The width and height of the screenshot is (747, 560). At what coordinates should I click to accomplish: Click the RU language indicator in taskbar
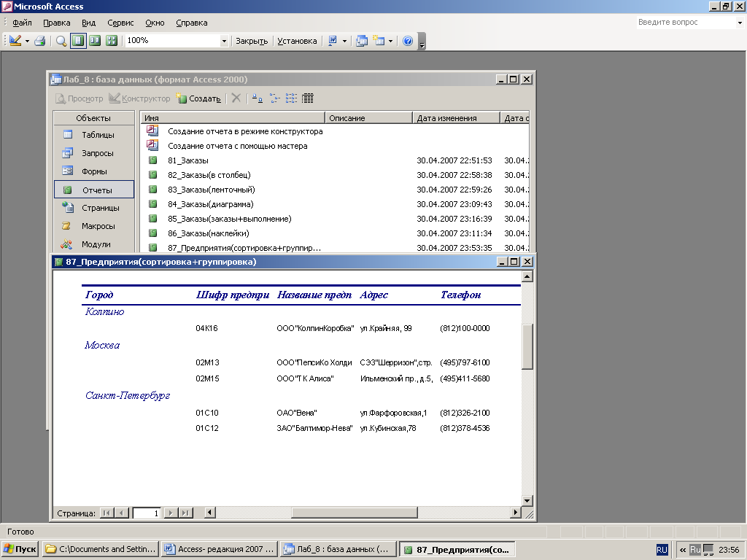click(x=662, y=550)
